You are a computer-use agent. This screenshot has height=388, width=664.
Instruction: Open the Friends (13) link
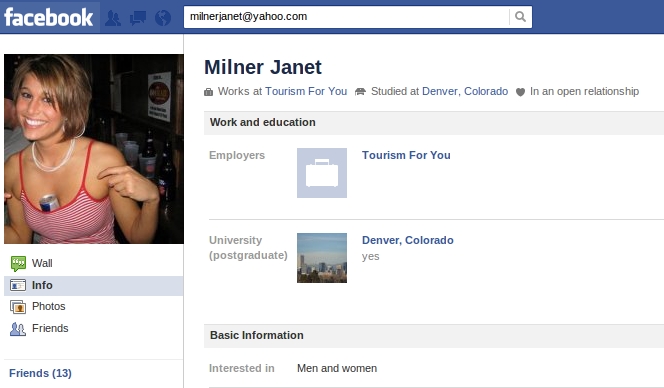(40, 373)
